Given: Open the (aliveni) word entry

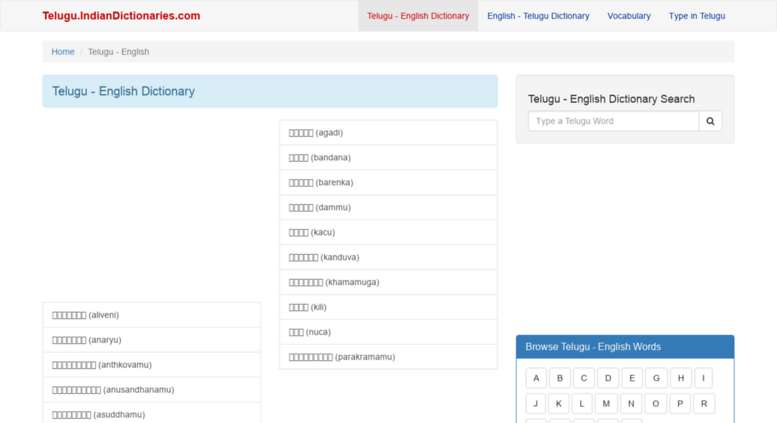Looking at the screenshot, I should pyautogui.click(x=86, y=315).
